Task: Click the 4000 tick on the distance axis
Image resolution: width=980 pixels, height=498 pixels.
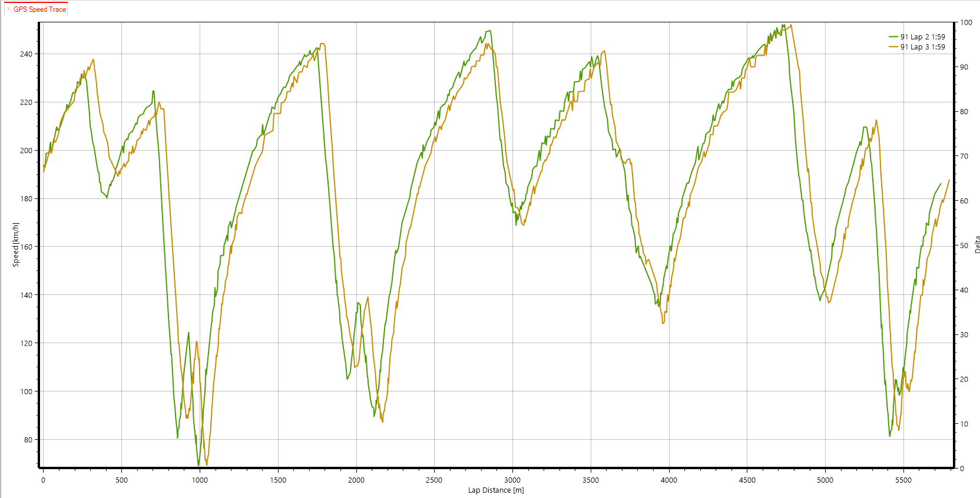Action: coord(669,480)
